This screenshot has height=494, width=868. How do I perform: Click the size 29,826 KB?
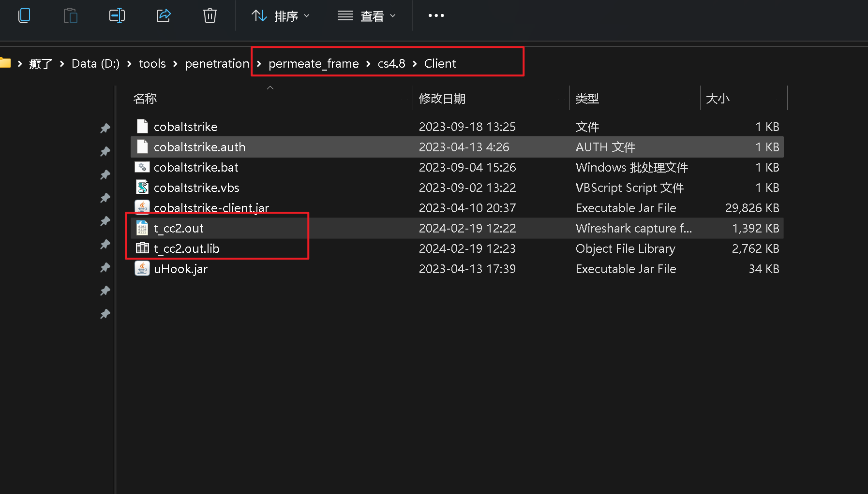[x=752, y=208]
